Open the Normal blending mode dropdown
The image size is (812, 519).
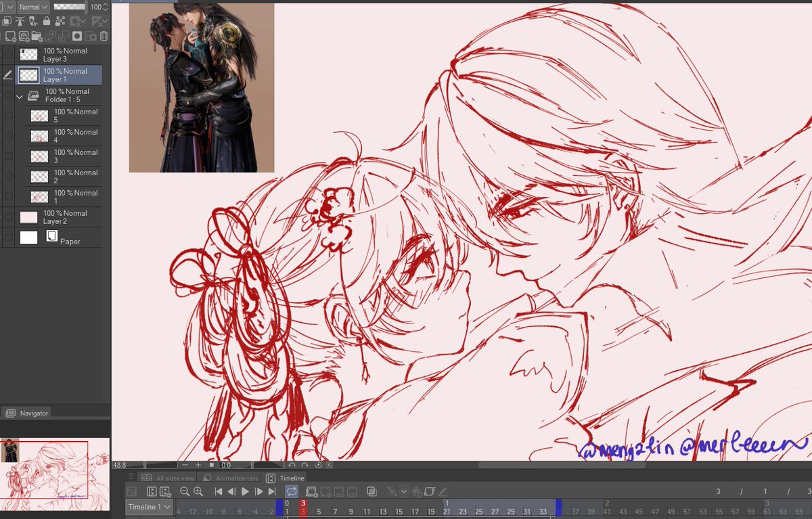click(33, 7)
